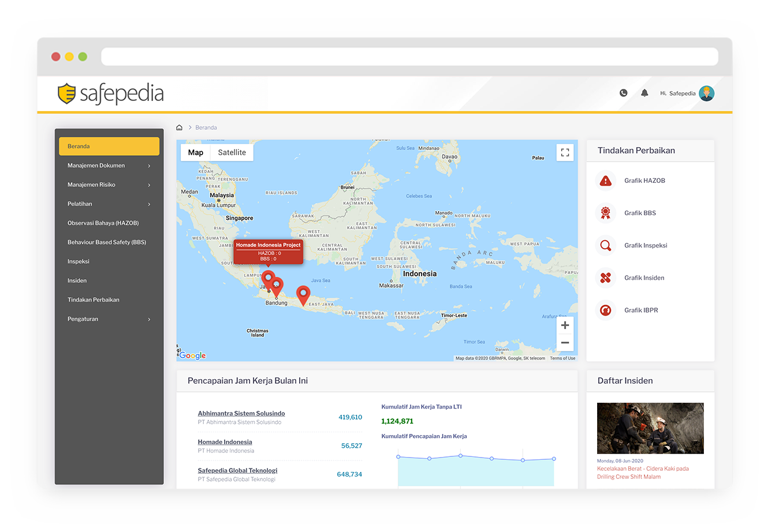Click the home breadcrumb icon
The height and width of the screenshot is (532, 779).
point(179,128)
